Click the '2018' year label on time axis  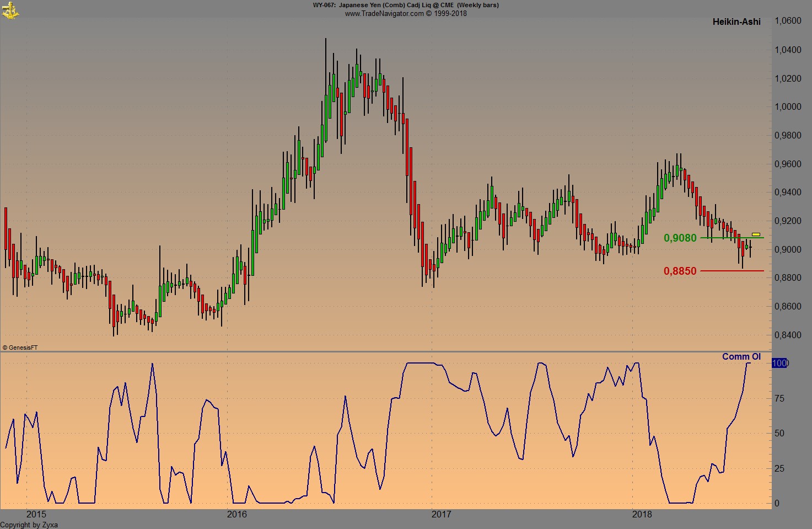pyautogui.click(x=642, y=514)
